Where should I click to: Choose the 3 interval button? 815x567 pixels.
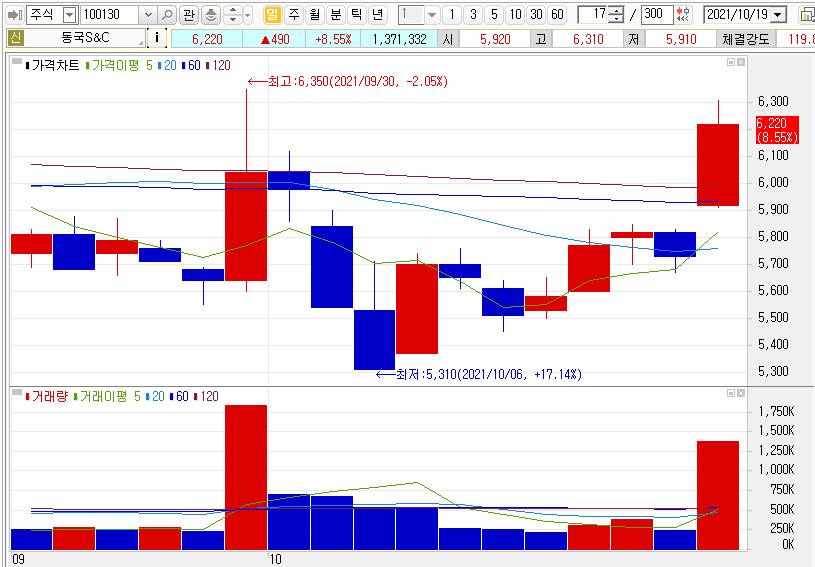click(473, 15)
